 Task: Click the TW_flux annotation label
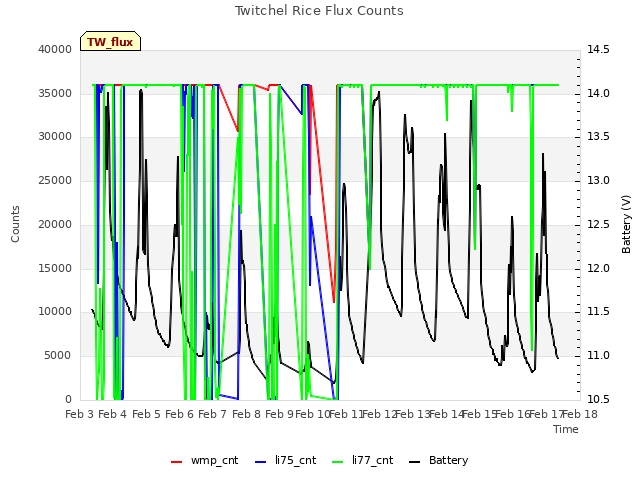point(110,42)
